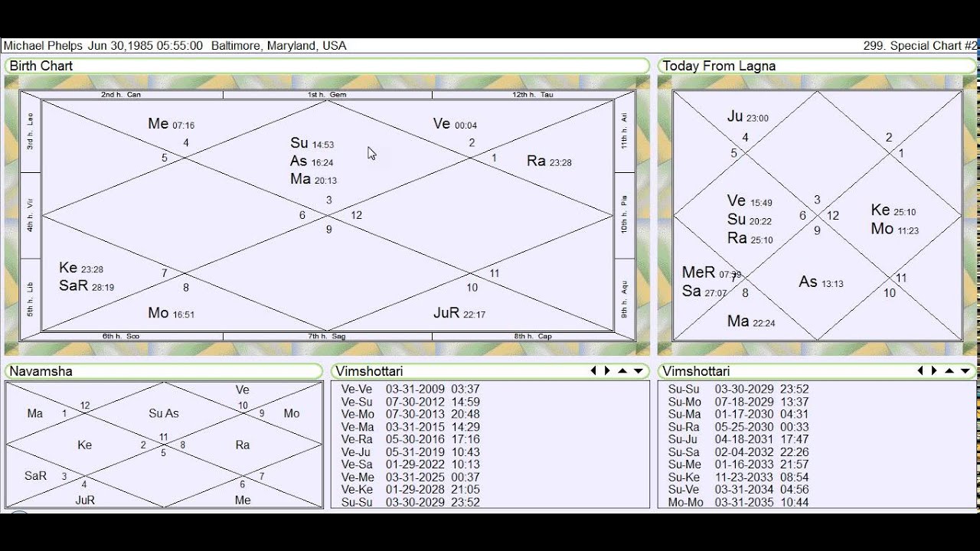Click 'Ve 00:04' in Birth Chart
This screenshot has width=980, height=551.
coord(455,124)
